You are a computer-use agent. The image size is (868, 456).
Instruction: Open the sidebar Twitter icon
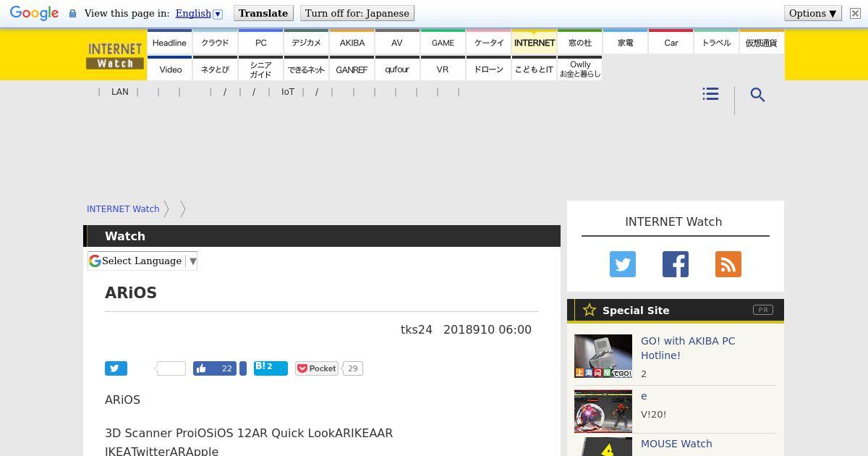pyautogui.click(x=623, y=264)
